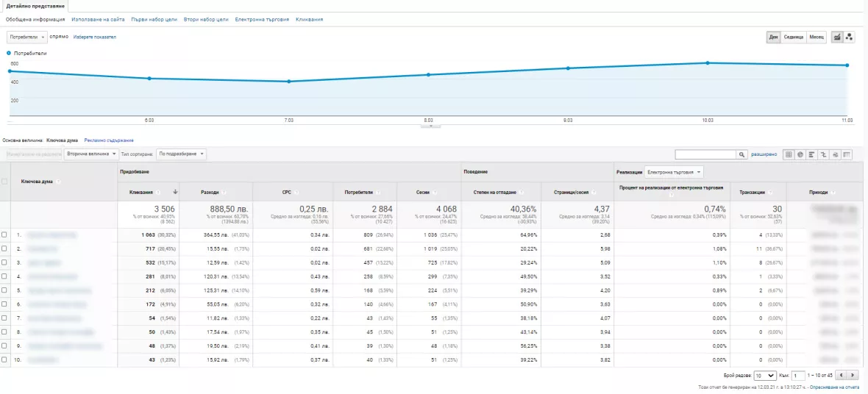This screenshot has width=868, height=394.
Task: Switch to the data table view icon
Action: click(x=789, y=154)
